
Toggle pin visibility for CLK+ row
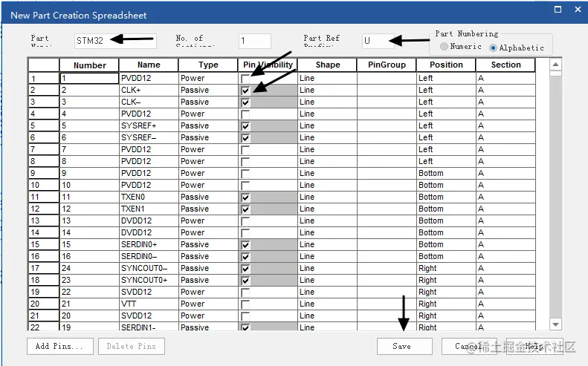tap(245, 91)
